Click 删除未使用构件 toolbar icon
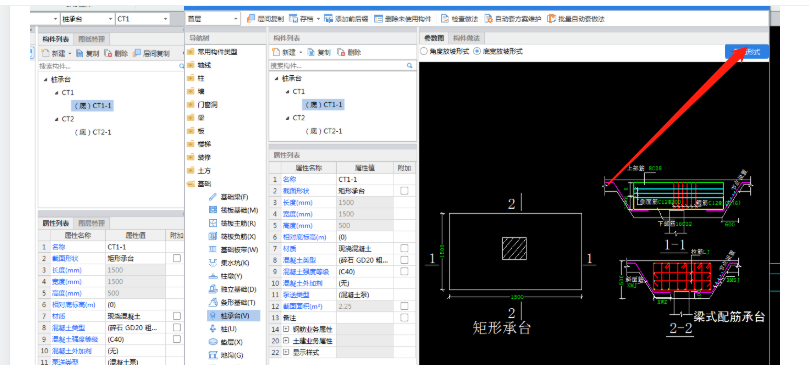This screenshot has width=809, height=365. pyautogui.click(x=379, y=19)
